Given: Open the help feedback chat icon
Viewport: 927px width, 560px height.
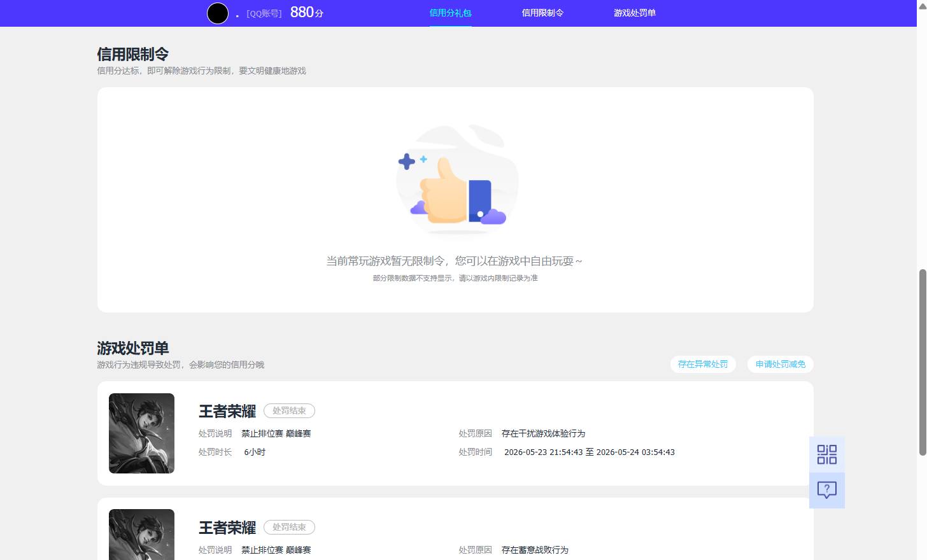Looking at the screenshot, I should coord(827,490).
